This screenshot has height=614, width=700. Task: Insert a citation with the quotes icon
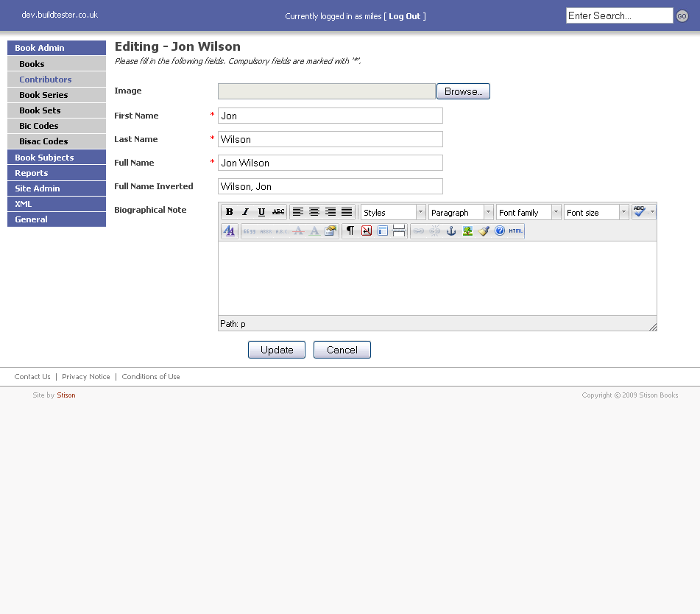point(250,231)
